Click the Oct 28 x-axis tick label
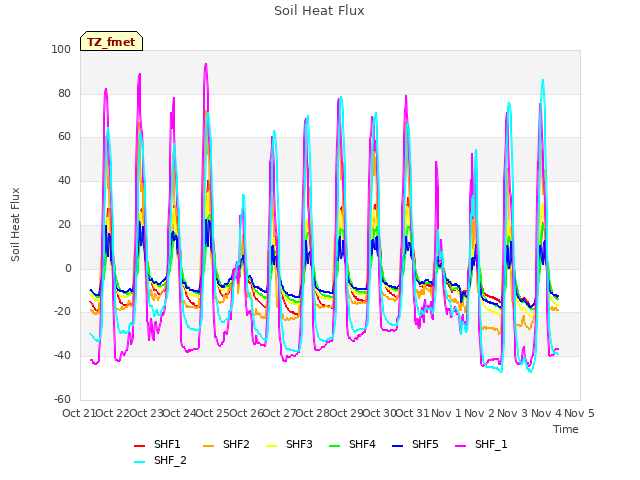Viewport: 640px width, 480px height. (x=312, y=413)
